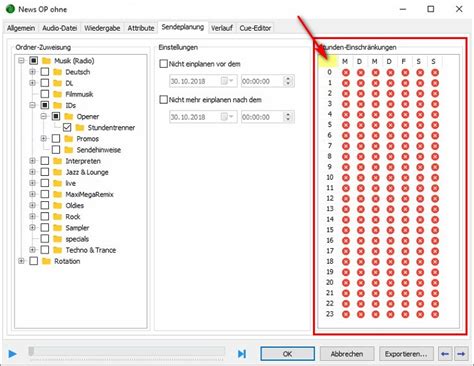Go to next item with right arrow

[461, 354]
